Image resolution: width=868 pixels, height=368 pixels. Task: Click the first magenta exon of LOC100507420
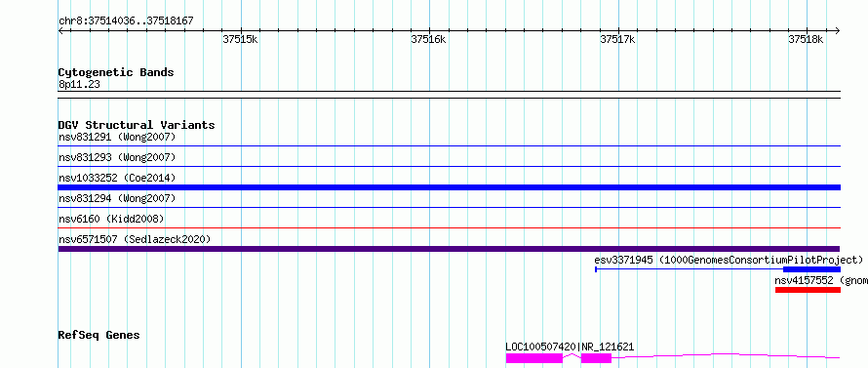[x=534, y=358]
